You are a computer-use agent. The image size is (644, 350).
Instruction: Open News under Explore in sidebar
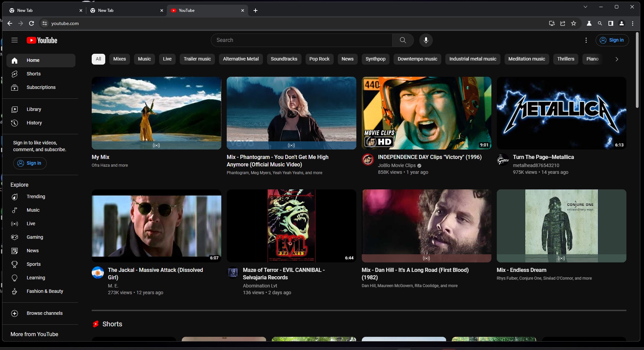41,251
